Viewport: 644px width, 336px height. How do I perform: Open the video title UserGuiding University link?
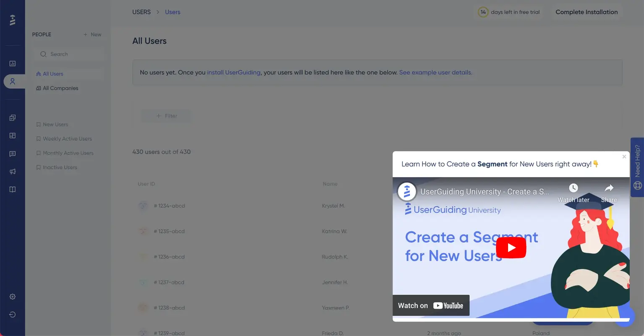pos(484,192)
